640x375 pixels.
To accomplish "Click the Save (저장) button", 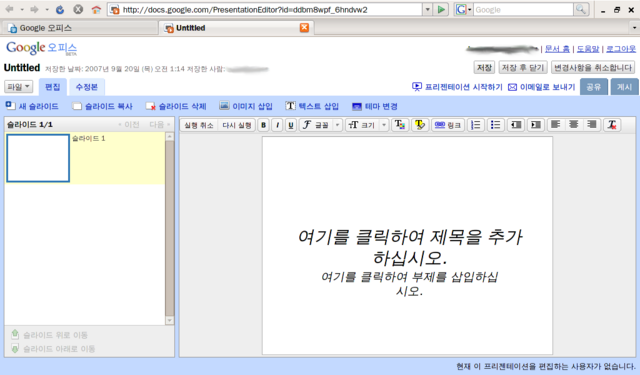I will click(484, 67).
